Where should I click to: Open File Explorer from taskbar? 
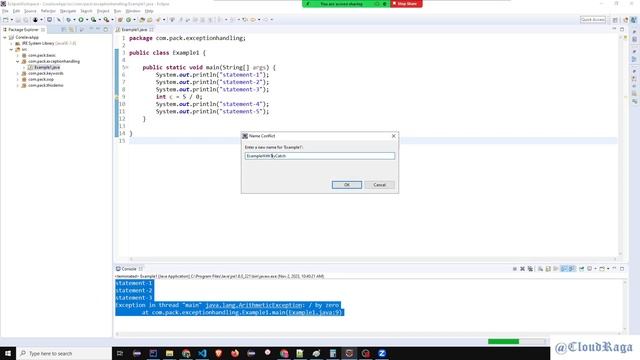pos(169,353)
